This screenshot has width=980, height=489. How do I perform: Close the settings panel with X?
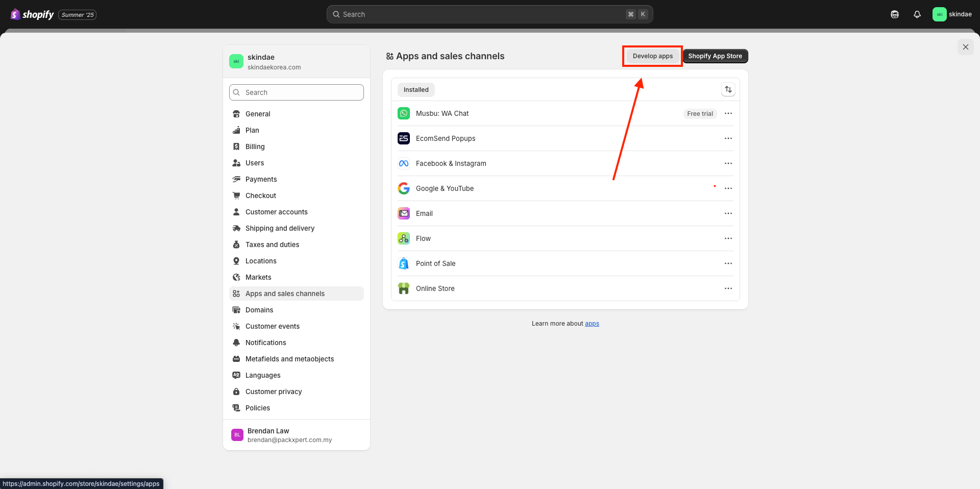[965, 47]
